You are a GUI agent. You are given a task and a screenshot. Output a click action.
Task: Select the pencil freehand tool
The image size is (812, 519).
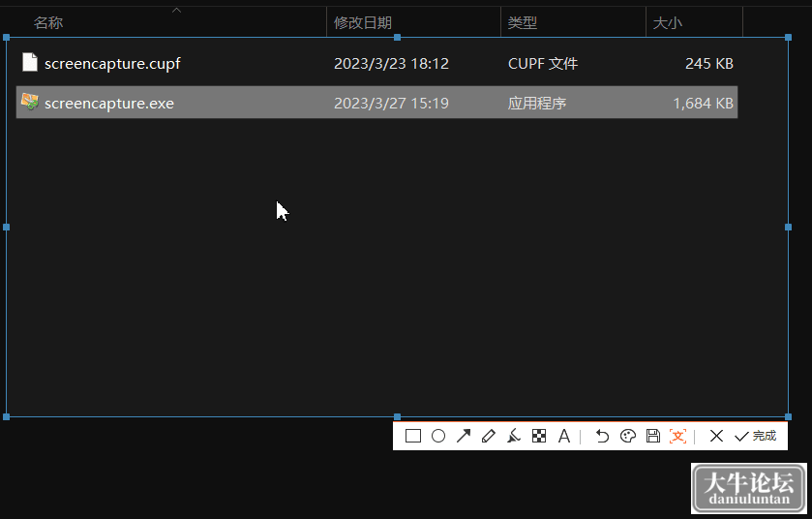489,436
